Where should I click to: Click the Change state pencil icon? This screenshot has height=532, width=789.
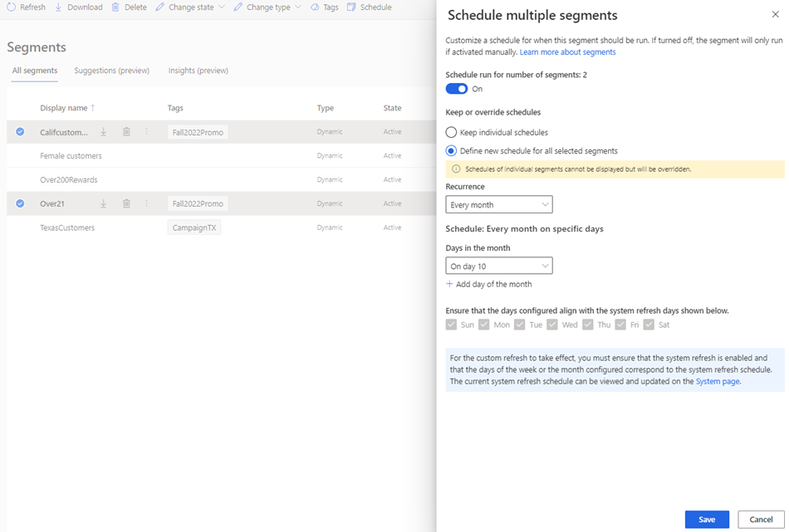pyautogui.click(x=160, y=7)
